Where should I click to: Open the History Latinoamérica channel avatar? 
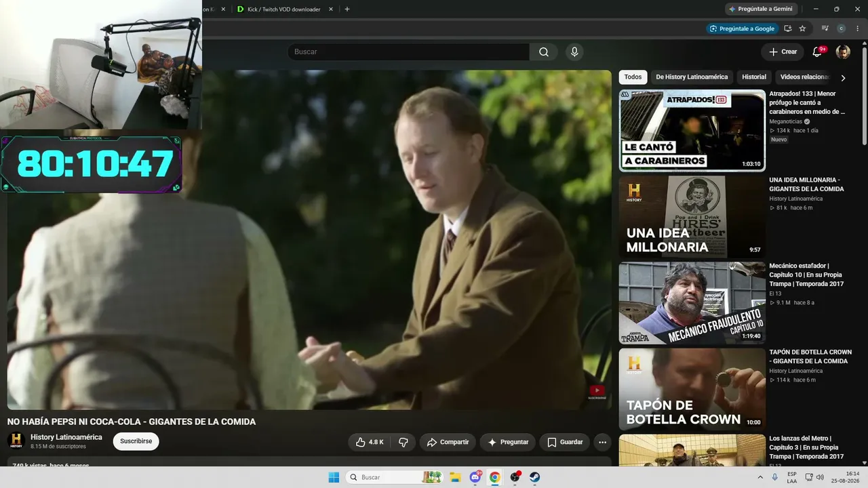coord(16,441)
